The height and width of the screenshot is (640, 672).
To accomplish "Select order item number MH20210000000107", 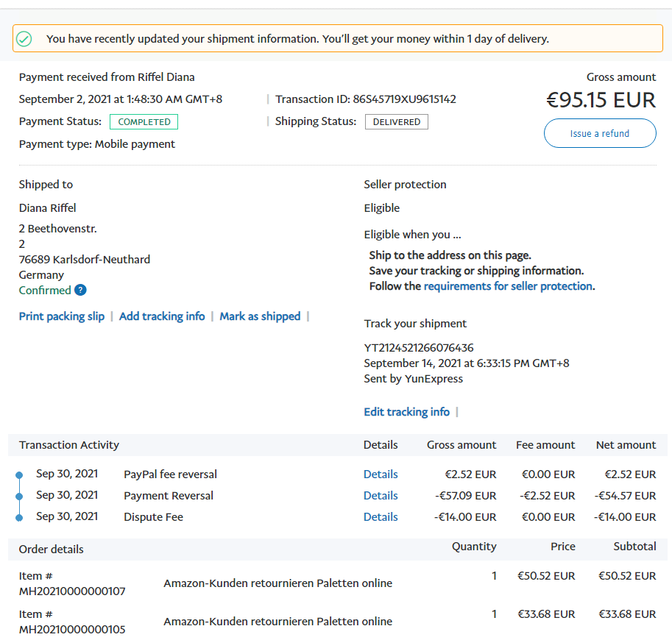I will click(x=72, y=591).
